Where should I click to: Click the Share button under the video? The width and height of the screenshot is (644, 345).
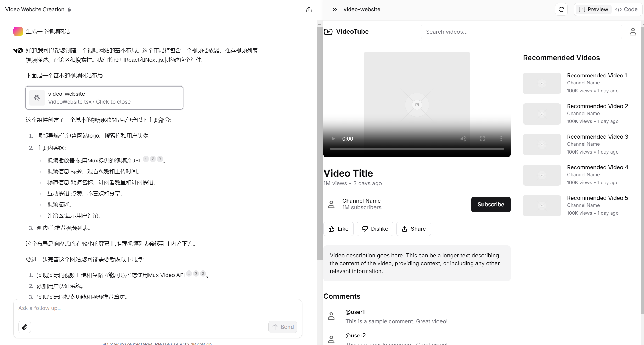(x=413, y=229)
